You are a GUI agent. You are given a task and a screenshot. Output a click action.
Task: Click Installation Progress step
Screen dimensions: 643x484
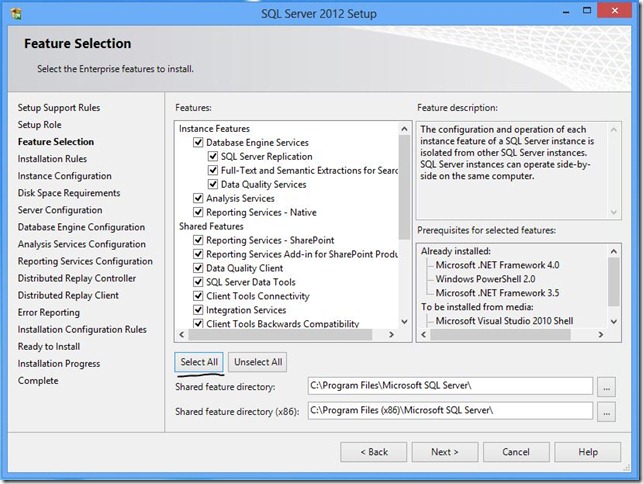[x=59, y=364]
